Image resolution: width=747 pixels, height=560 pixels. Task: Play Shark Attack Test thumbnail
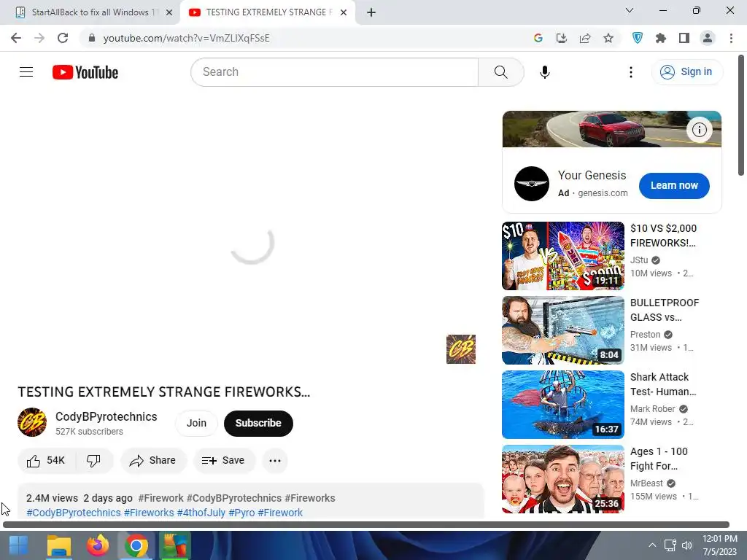pyautogui.click(x=562, y=405)
